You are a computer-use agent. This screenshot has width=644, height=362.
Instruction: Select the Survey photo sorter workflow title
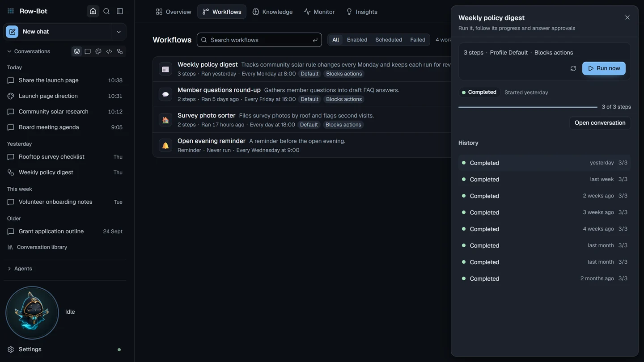(x=206, y=115)
